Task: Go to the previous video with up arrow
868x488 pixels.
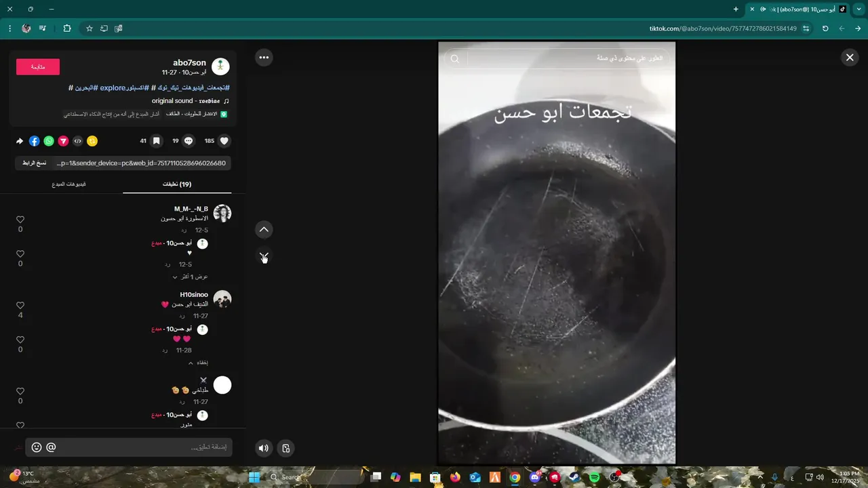Action: (264, 230)
